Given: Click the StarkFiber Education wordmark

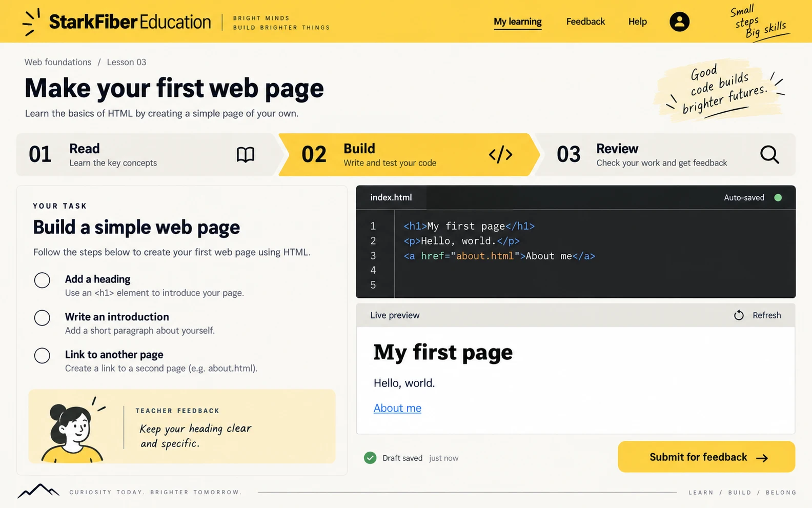Looking at the screenshot, I should 130,22.
